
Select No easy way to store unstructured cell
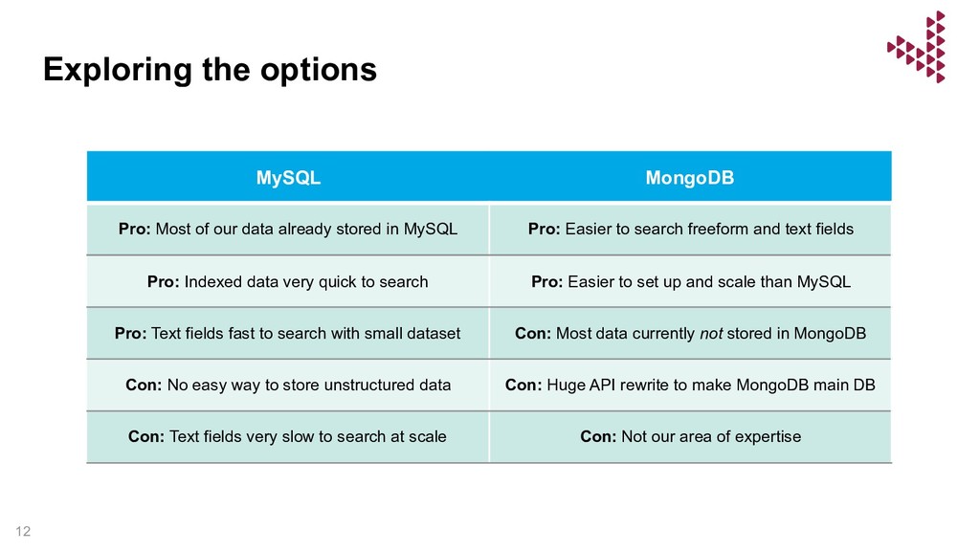(x=288, y=385)
